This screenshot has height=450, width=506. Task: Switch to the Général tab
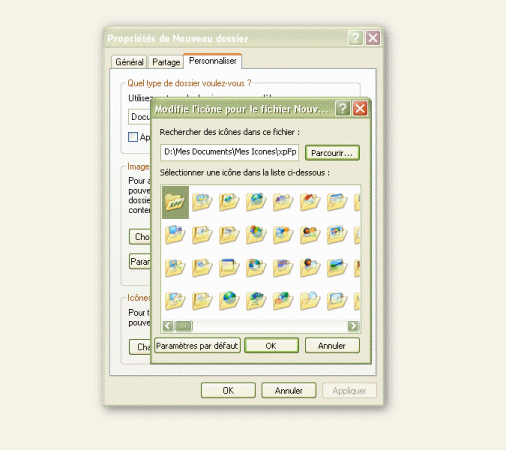tap(129, 62)
